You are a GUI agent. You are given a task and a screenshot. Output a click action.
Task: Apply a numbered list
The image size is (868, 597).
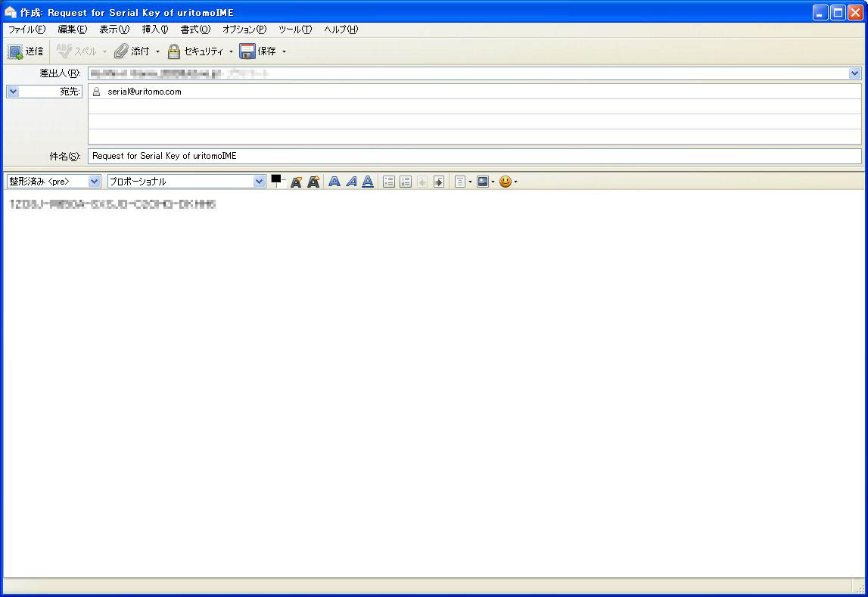click(406, 182)
